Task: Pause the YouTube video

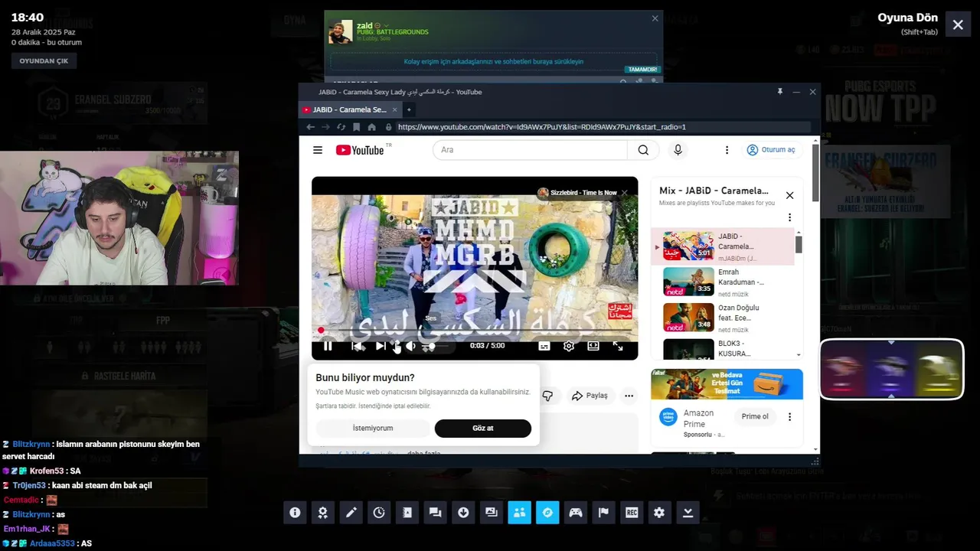Action: pos(328,346)
